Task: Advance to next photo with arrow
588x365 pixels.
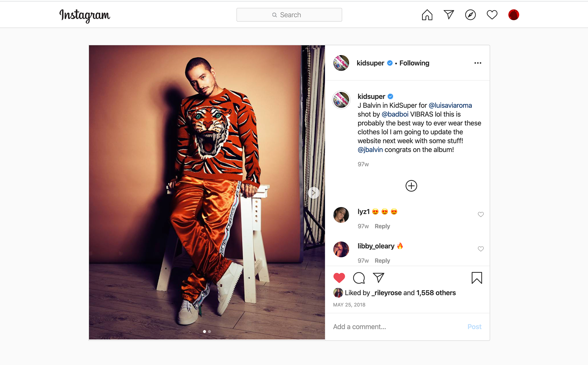Action: 314,193
